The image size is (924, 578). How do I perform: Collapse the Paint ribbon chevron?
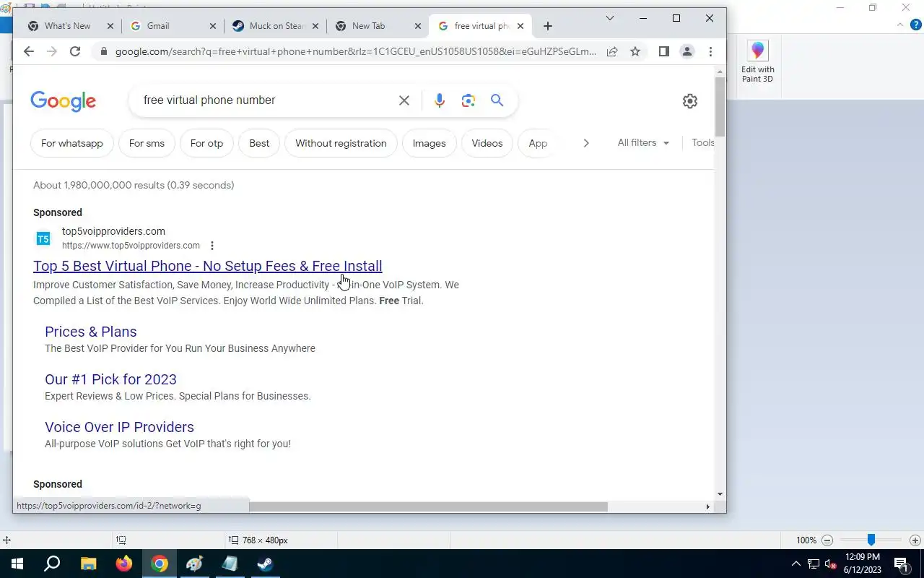(899, 25)
